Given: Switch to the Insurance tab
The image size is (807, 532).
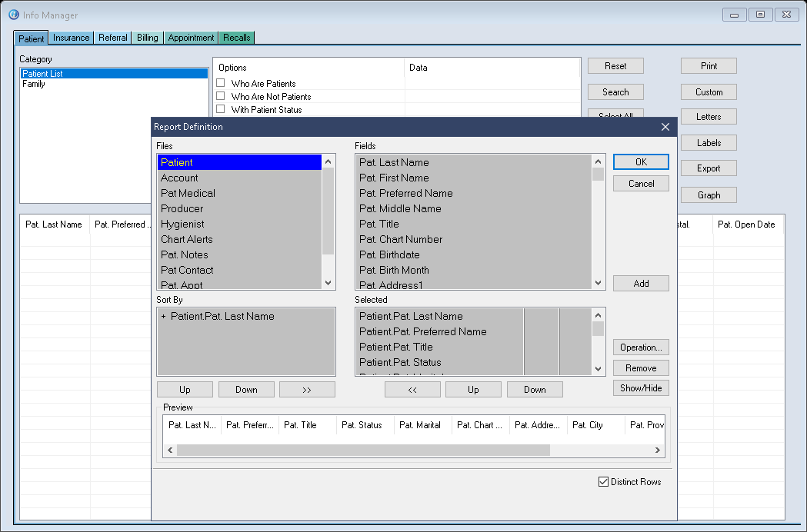Looking at the screenshot, I should pyautogui.click(x=72, y=38).
